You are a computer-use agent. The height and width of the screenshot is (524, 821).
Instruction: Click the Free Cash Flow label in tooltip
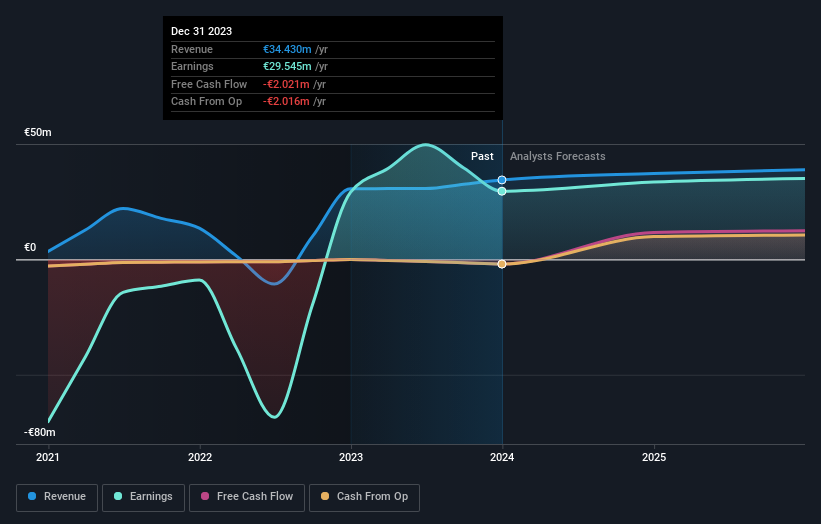[x=209, y=84]
